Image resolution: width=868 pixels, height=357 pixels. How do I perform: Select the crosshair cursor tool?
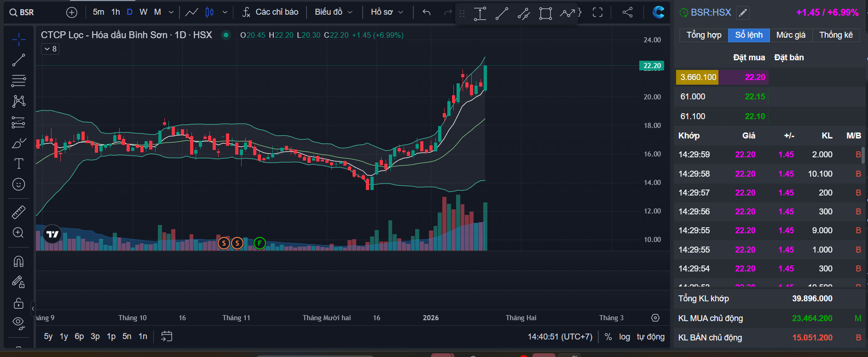coord(18,40)
